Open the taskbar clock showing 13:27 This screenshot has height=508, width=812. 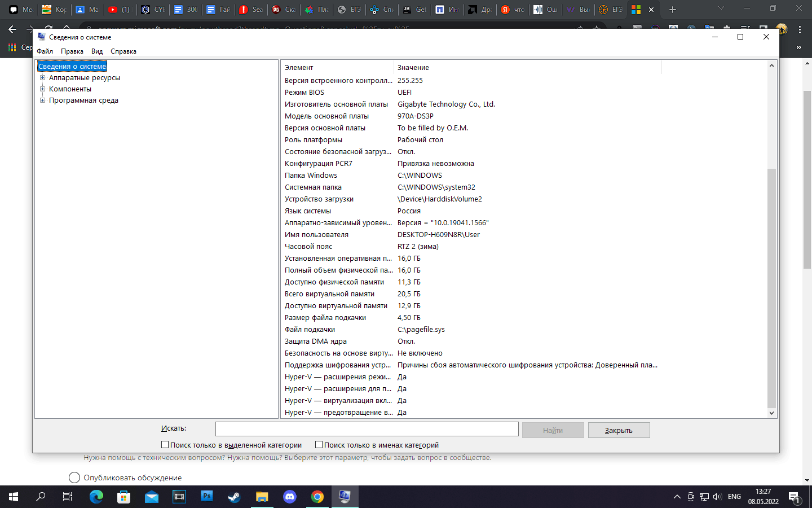pos(763,497)
